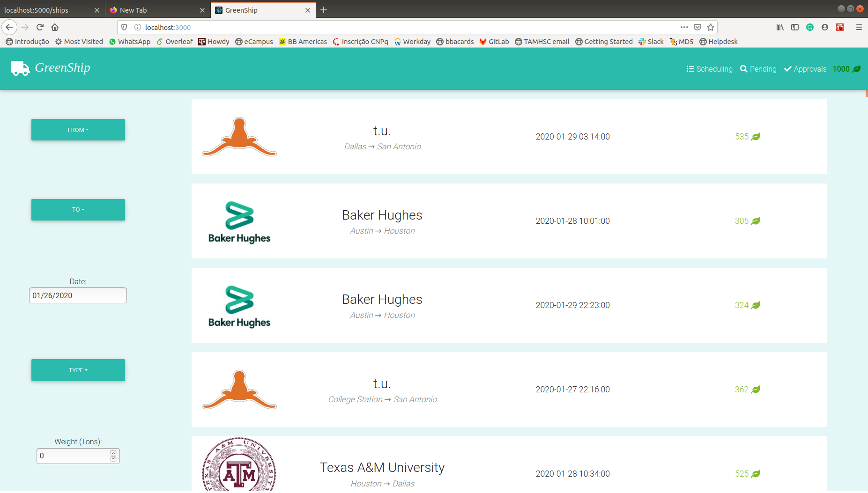This screenshot has height=493, width=868.
Task: Open the GitLab bookmark
Action: coord(494,42)
